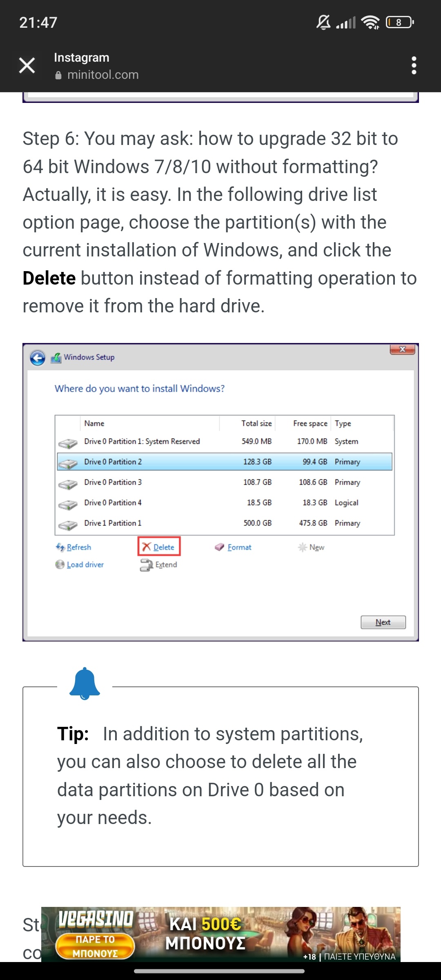Screen dimensions: 441x980
Task: Close the in-app browser with X
Action: coord(27,65)
